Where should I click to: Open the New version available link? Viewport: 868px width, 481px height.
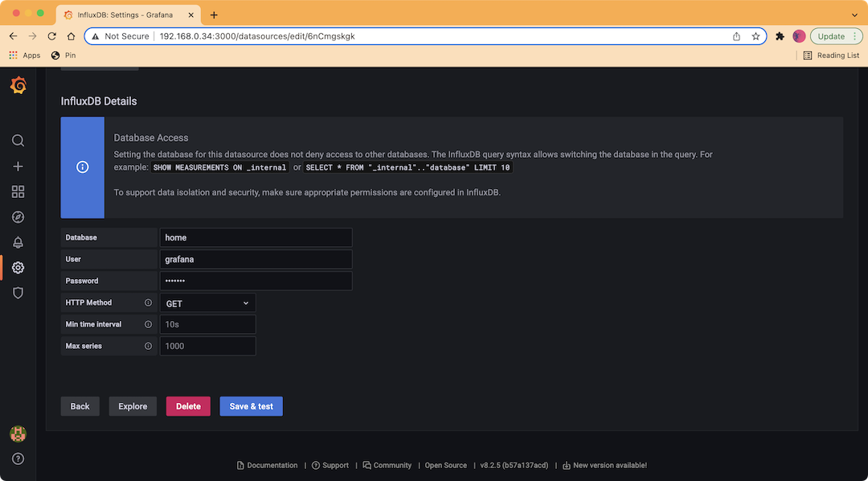604,466
